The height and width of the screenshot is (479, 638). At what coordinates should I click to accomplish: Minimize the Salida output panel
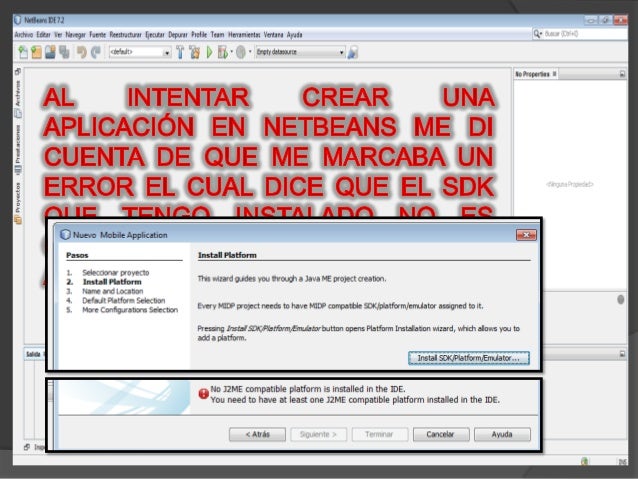622,354
